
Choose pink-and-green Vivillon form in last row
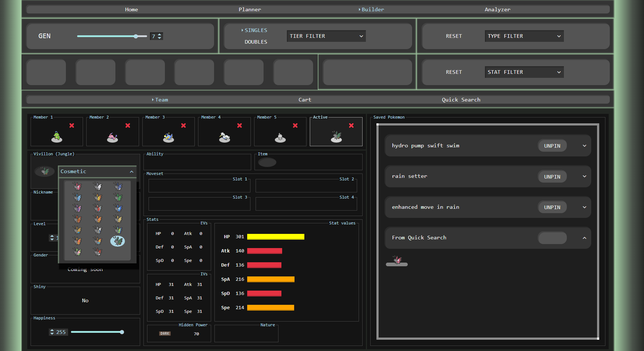tap(77, 252)
